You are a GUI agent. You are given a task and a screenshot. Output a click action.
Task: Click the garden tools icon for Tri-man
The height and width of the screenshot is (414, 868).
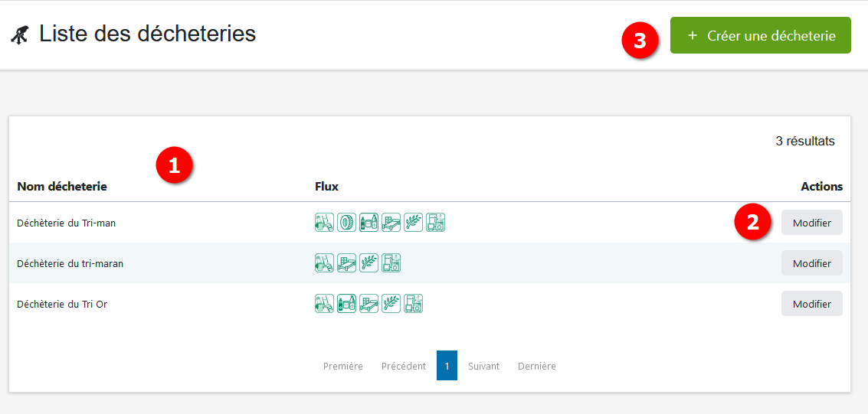coord(324,223)
